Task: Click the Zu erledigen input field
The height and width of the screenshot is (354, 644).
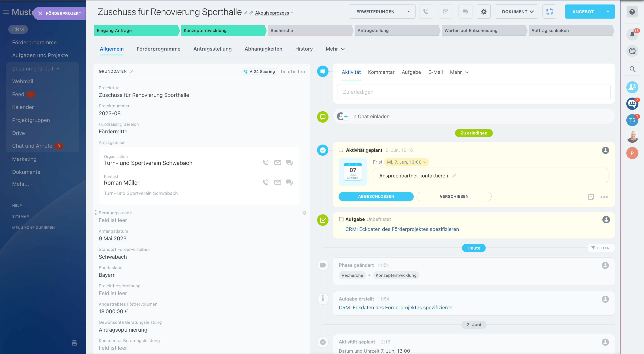Action: coord(474,92)
